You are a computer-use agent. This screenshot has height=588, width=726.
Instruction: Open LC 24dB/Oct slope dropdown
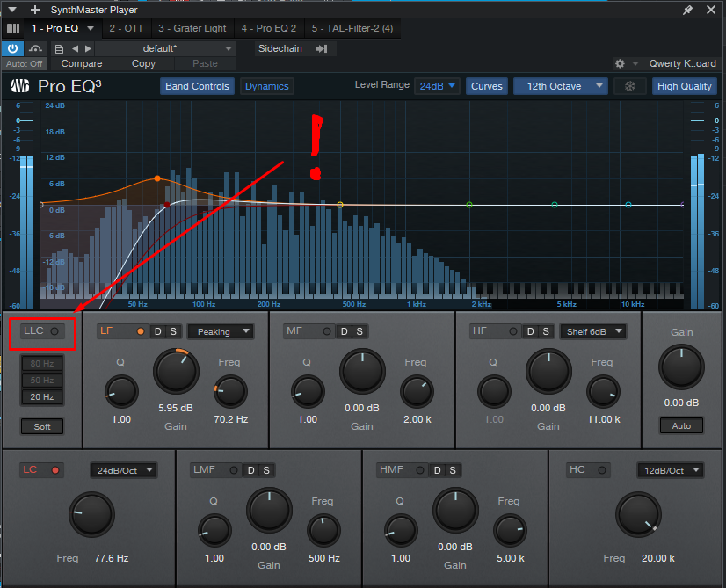coord(124,470)
